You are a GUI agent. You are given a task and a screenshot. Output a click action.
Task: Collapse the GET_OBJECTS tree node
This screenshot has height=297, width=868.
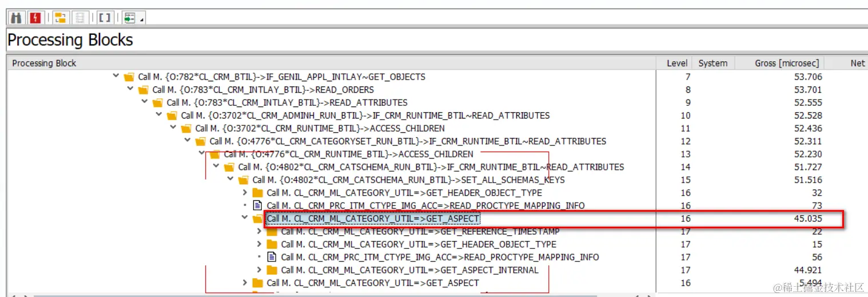116,76
